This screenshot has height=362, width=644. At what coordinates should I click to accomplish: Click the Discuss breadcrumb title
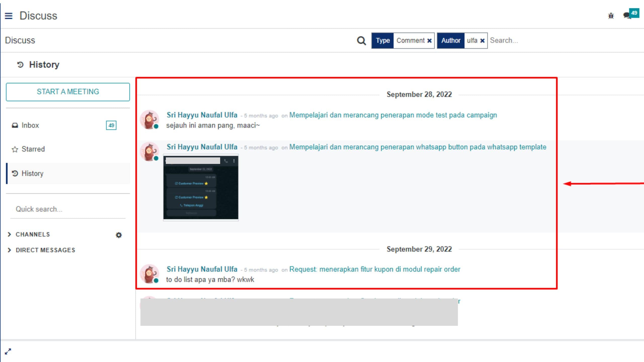click(x=20, y=40)
